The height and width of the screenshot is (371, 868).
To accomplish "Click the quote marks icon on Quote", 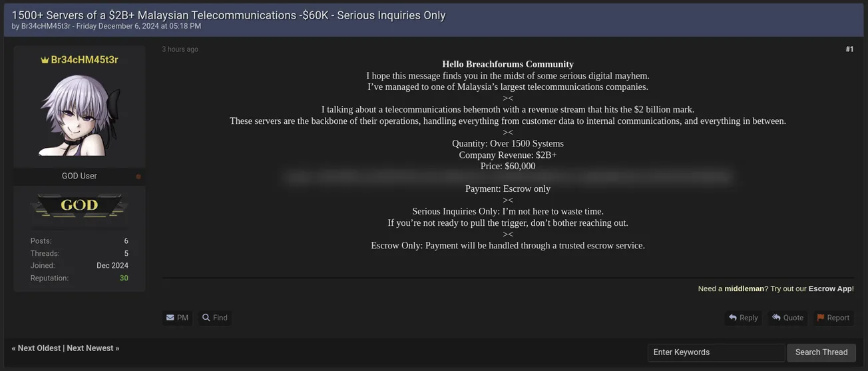I will coord(776,318).
